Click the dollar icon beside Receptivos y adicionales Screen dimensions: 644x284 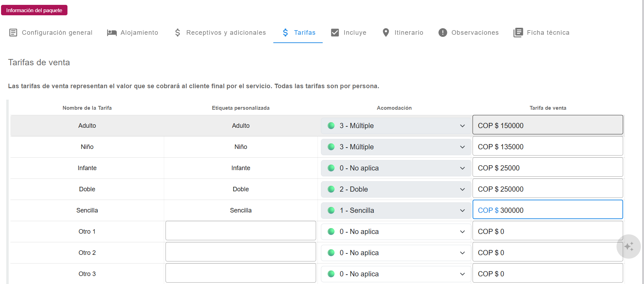point(178,33)
